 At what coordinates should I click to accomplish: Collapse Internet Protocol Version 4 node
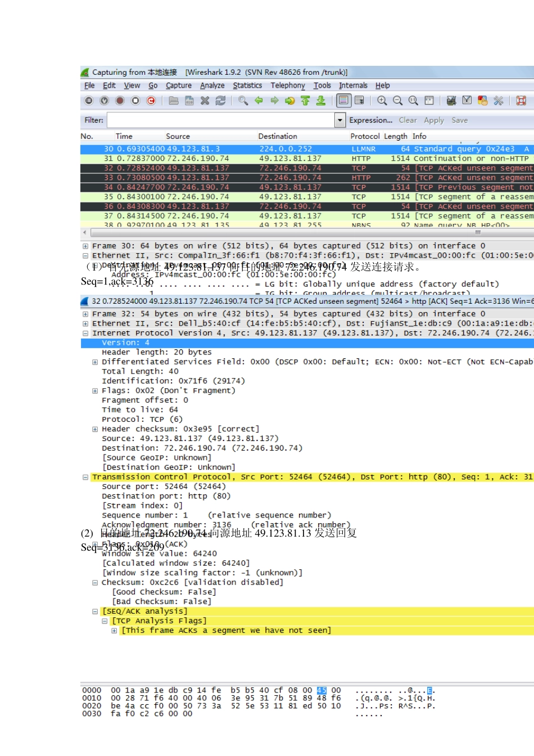(85, 333)
